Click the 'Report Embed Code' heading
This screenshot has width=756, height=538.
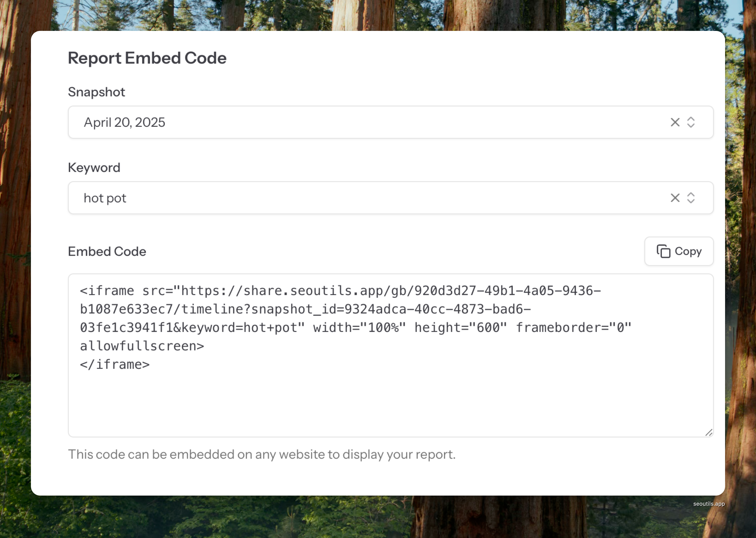point(147,58)
